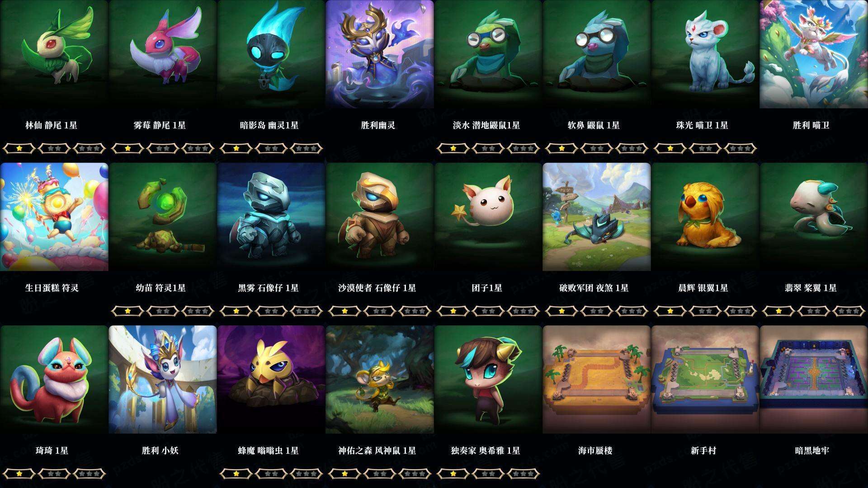
Task: Open the 胜利 小妖 portrait card
Action: tap(163, 380)
